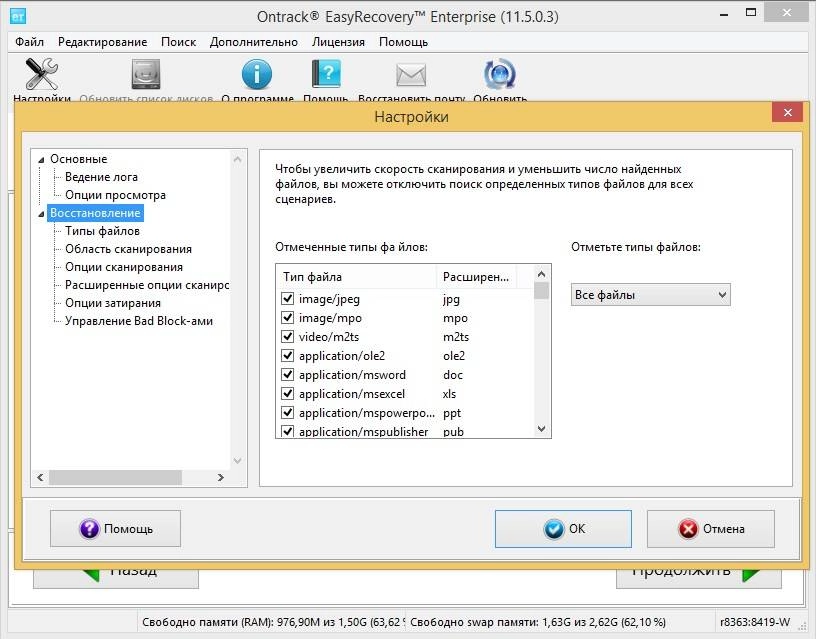This screenshot has height=639, width=816.
Task: Open the Редактирование menu
Action: 103,42
